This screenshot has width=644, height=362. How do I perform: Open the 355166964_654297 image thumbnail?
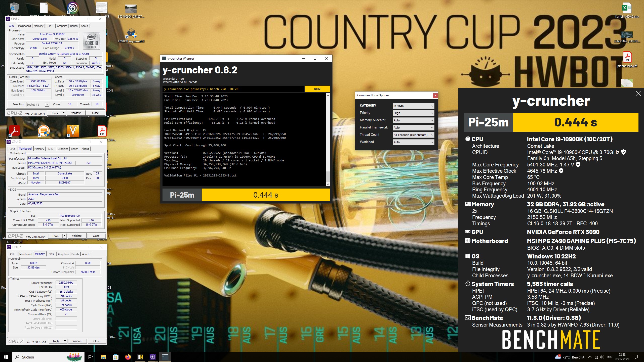131,11
